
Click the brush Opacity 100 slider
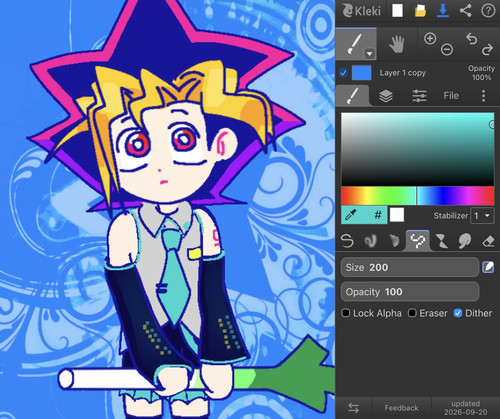click(x=410, y=292)
